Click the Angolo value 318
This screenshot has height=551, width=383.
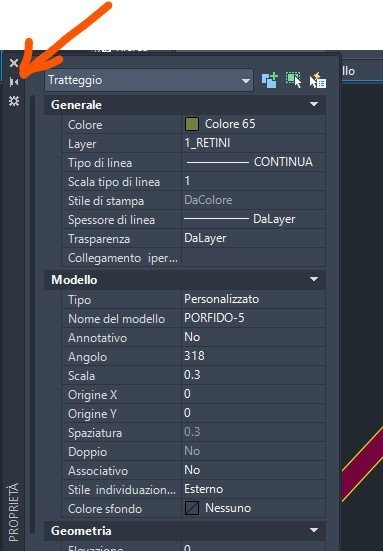(x=253, y=356)
